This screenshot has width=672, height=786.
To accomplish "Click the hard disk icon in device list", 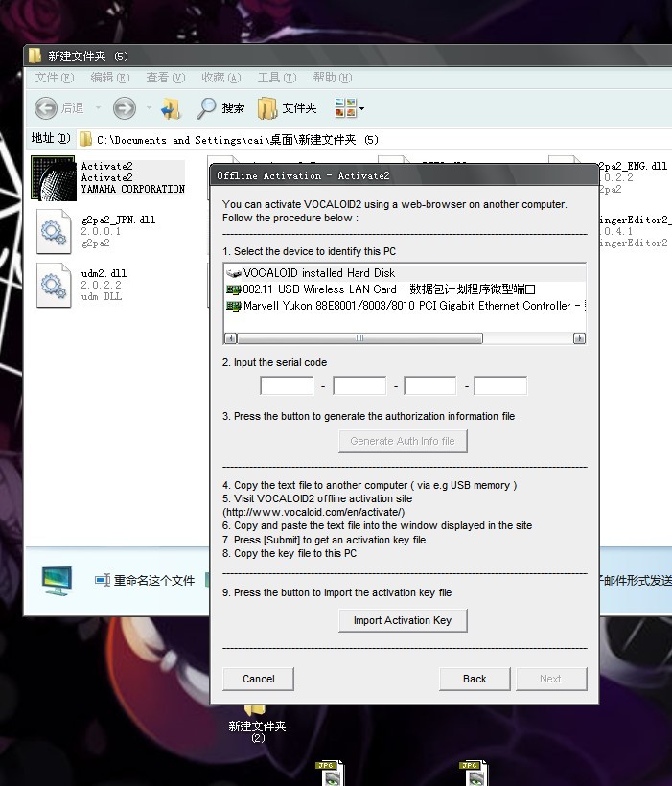I will [234, 273].
